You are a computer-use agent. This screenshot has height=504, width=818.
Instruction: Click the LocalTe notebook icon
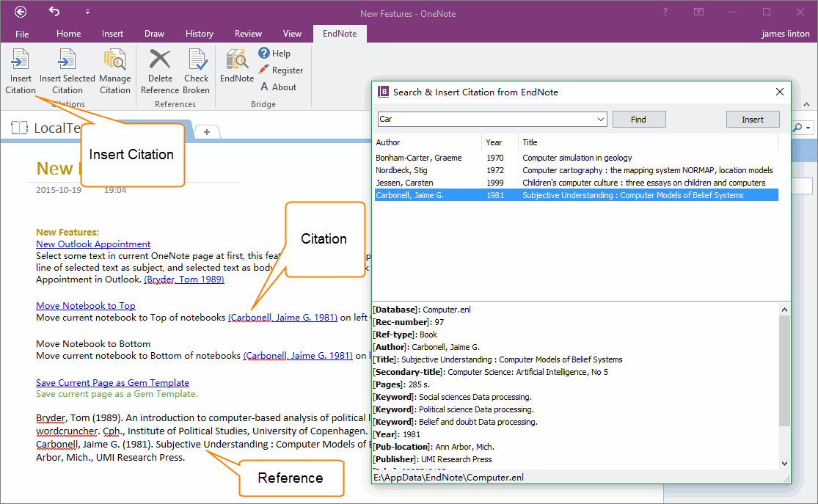tap(19, 128)
